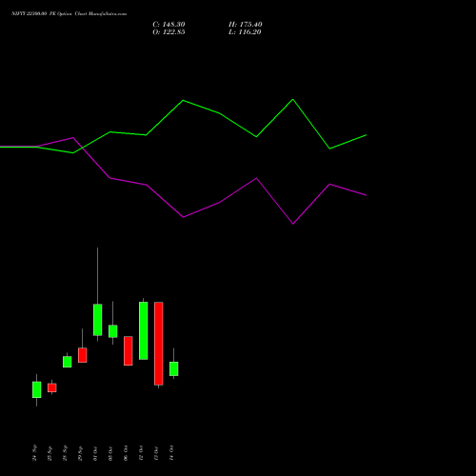The image size is (476, 476).
Task: Select the green candle for 14 Oct
Action: click(x=174, y=368)
